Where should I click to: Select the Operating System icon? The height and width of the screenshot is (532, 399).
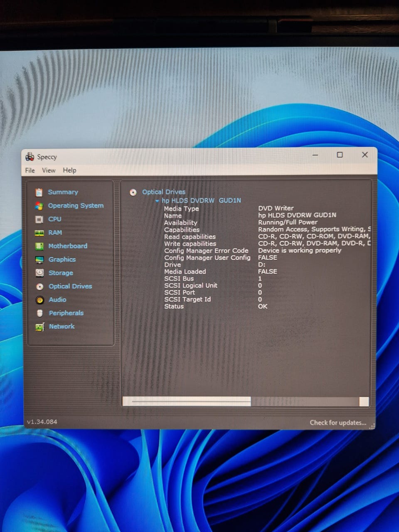tap(39, 206)
